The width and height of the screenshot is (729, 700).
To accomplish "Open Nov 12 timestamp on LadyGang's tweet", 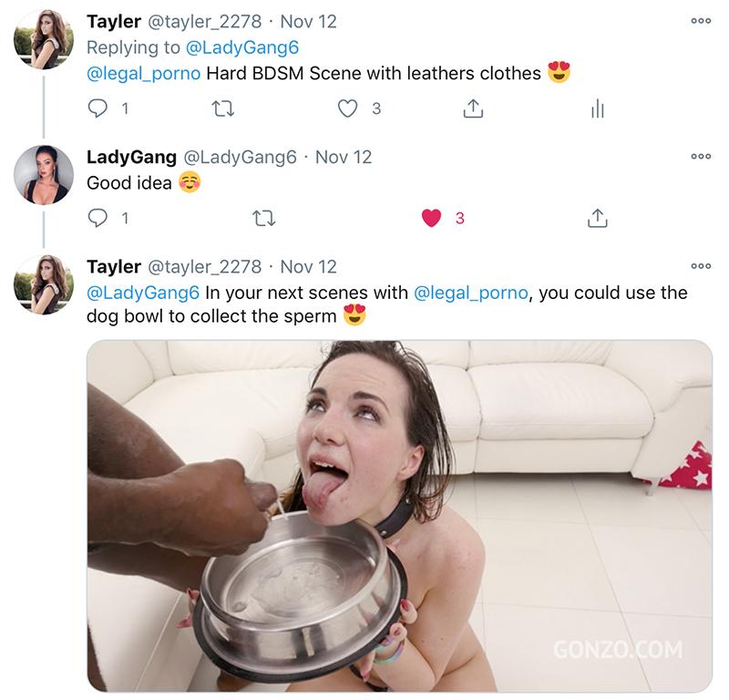I will tap(344, 157).
